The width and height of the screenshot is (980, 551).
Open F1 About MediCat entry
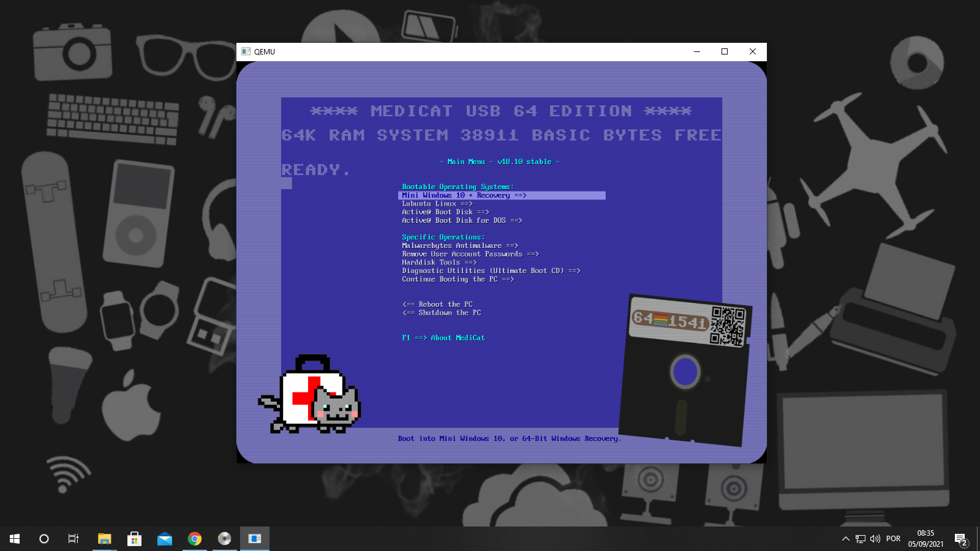pyautogui.click(x=443, y=338)
